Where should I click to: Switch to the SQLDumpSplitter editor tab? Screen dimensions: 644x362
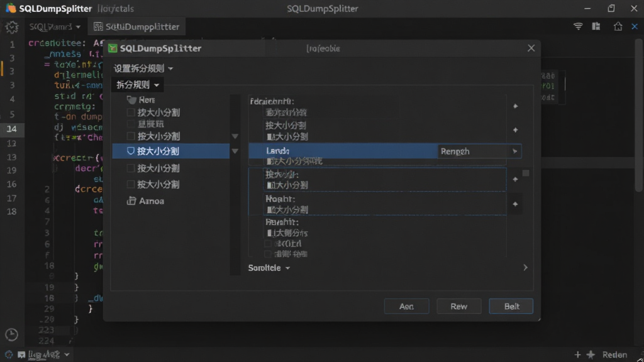[136, 26]
